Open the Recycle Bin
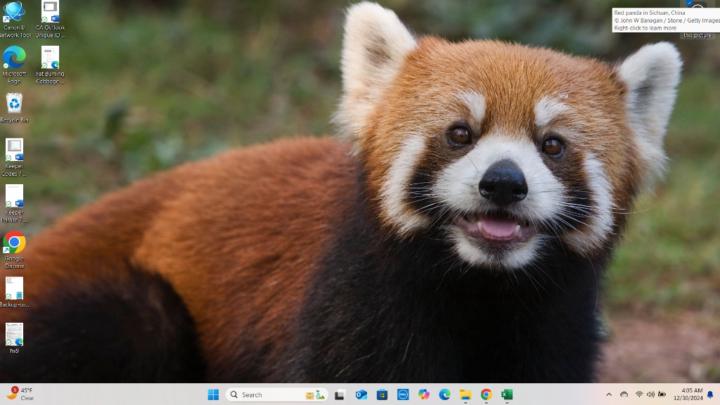Screen dimensions: 720x405 pos(14,104)
